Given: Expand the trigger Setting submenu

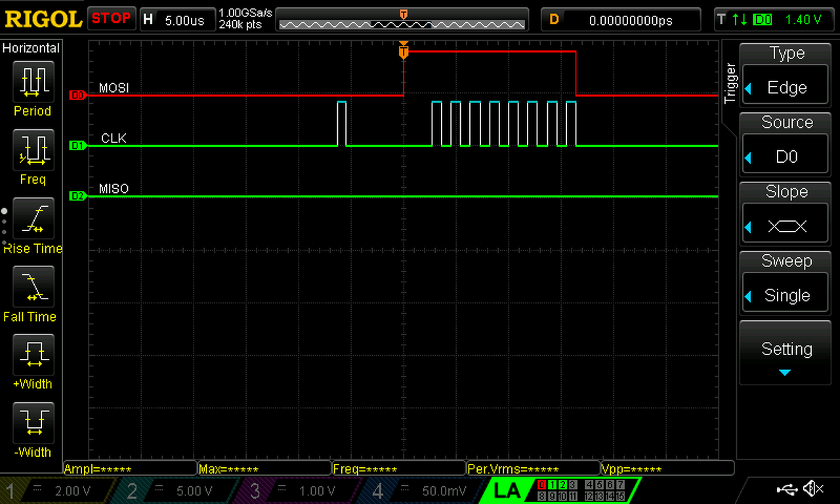Looking at the screenshot, I should coord(785,352).
